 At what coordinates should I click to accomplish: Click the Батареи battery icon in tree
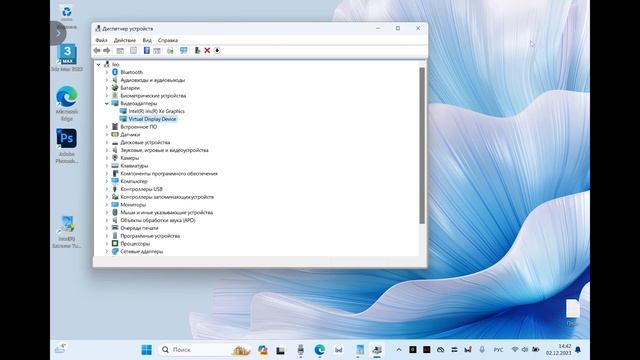(115, 88)
